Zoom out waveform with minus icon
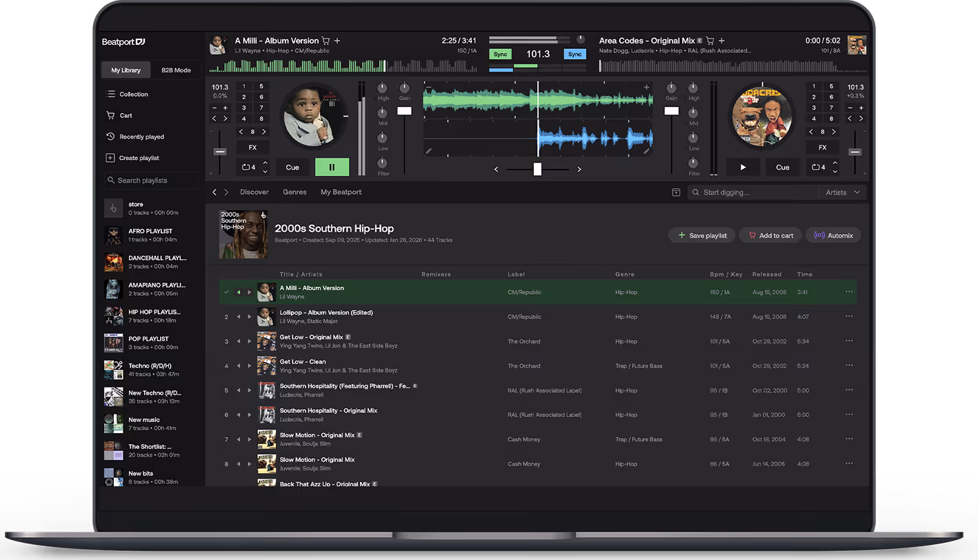 428,87
